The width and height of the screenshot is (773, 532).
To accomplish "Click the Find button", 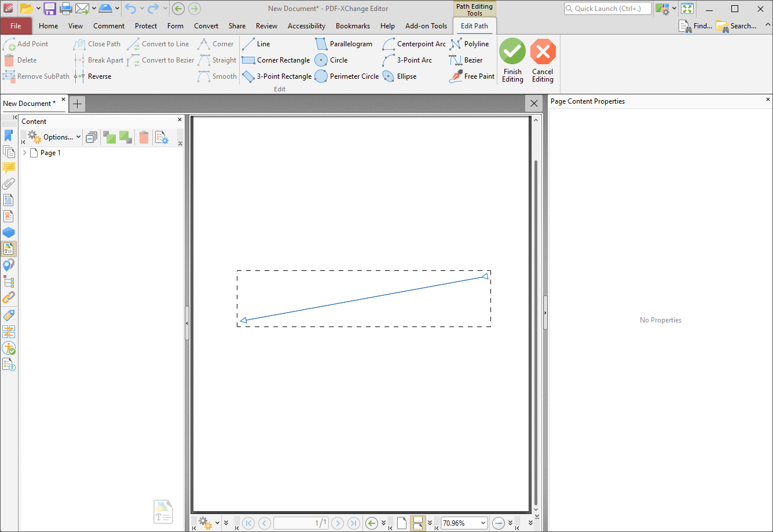I will click(x=695, y=26).
